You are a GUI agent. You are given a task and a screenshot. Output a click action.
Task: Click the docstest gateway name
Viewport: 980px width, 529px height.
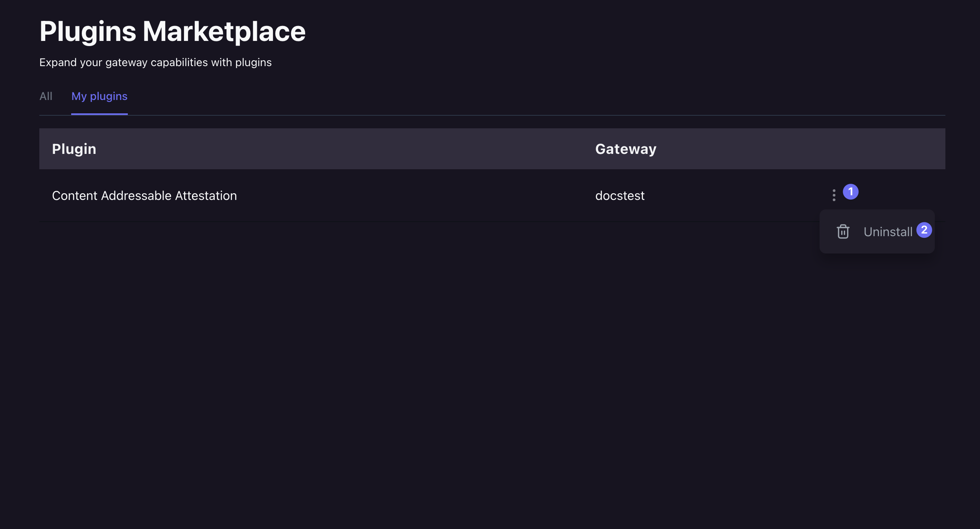620,196
